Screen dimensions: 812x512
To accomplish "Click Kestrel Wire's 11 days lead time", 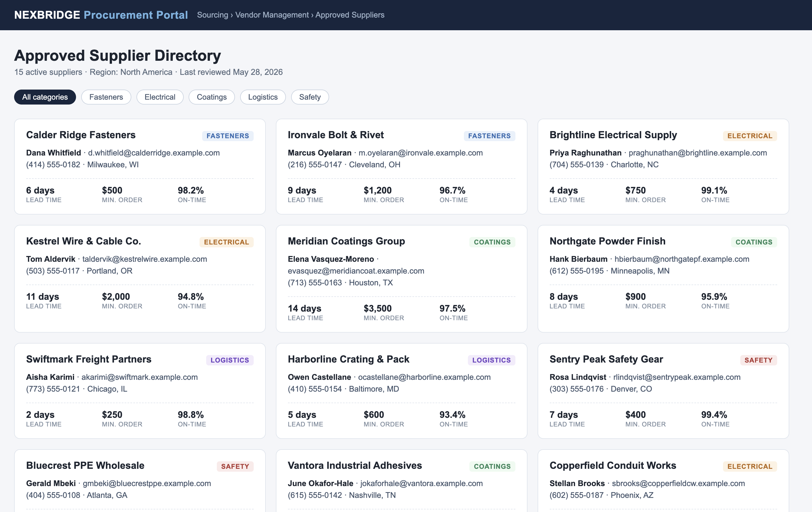I will pos(43,297).
